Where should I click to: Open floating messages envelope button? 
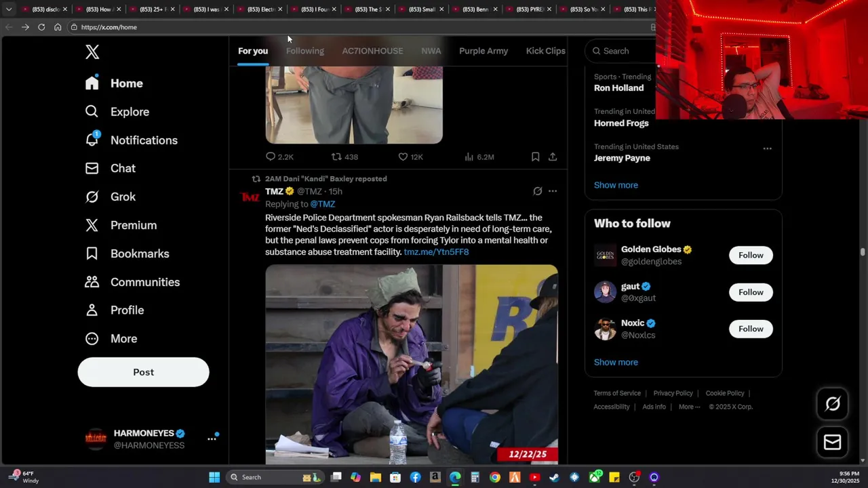(x=832, y=442)
